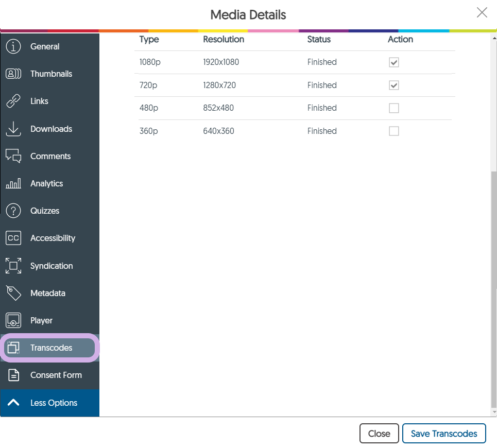The width and height of the screenshot is (497, 448).
Task: Enable the 480p transcode checkbox
Action: tap(393, 108)
